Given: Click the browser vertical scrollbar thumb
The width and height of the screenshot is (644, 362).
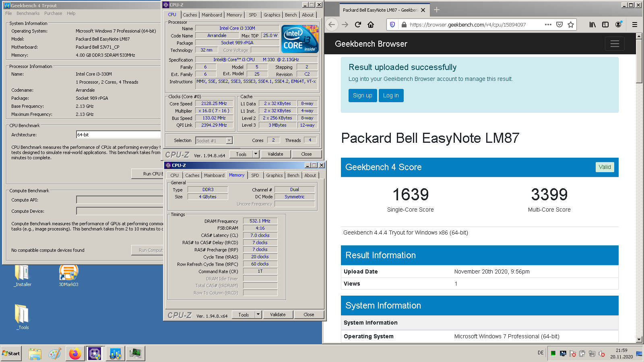Looking at the screenshot, I should [639, 61].
